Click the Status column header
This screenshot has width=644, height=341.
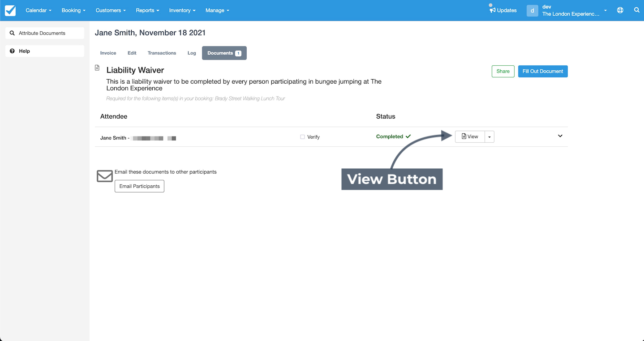pos(386,116)
